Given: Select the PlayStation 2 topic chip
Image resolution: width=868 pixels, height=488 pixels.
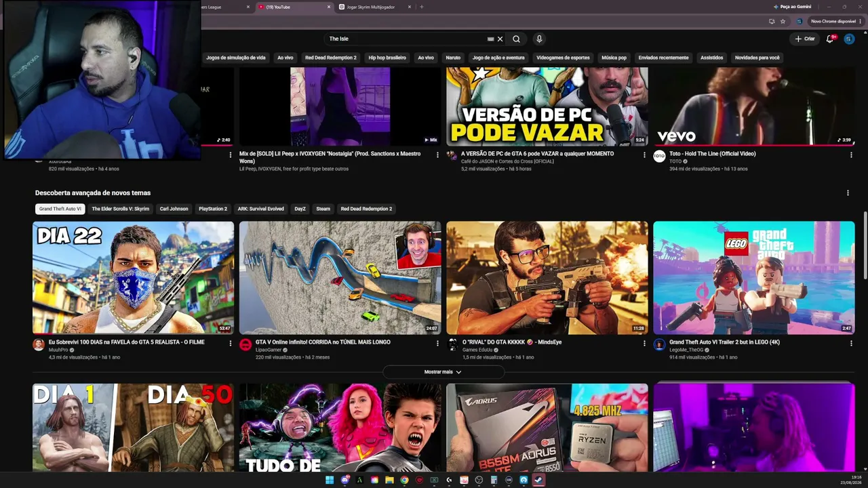Looking at the screenshot, I should [213, 209].
